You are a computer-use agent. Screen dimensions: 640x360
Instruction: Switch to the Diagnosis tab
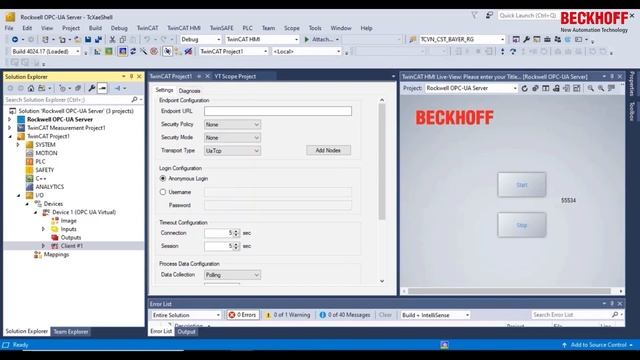click(189, 91)
